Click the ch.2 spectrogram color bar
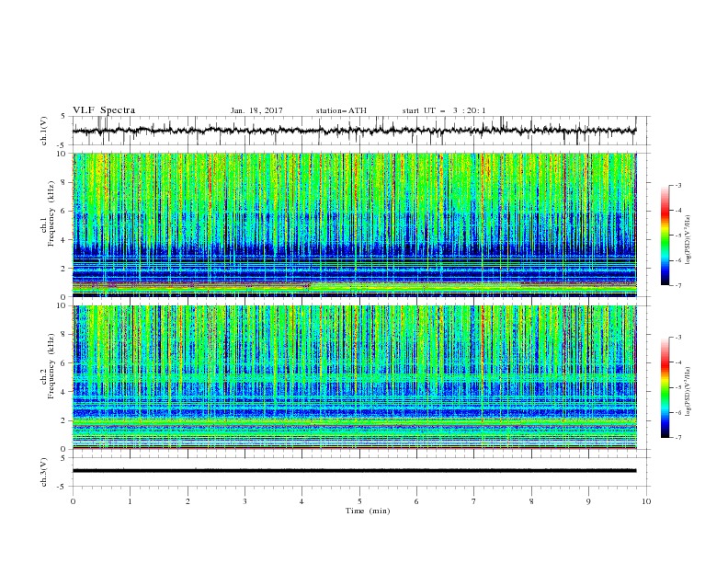 pyautogui.click(x=665, y=387)
